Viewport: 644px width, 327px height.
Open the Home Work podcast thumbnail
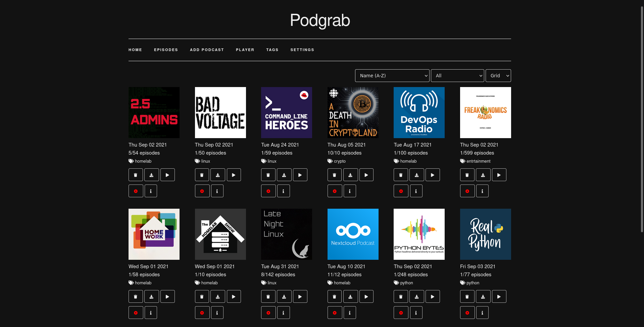point(154,234)
